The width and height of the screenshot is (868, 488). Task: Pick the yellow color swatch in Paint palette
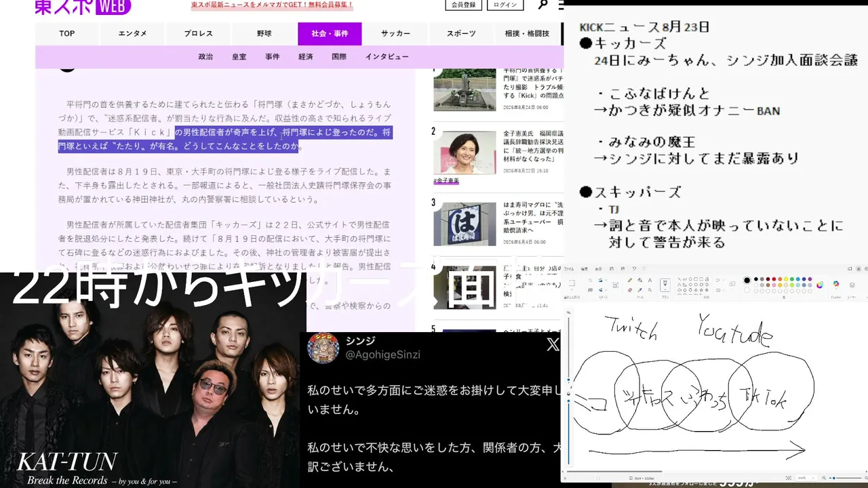click(x=786, y=279)
